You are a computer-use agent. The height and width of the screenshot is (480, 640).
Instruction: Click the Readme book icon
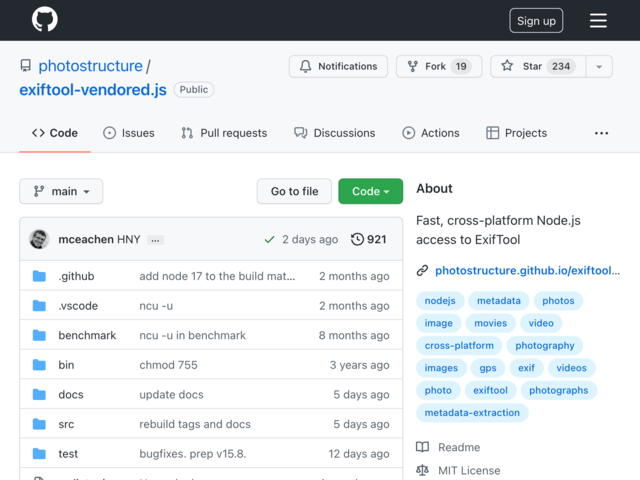click(422, 447)
